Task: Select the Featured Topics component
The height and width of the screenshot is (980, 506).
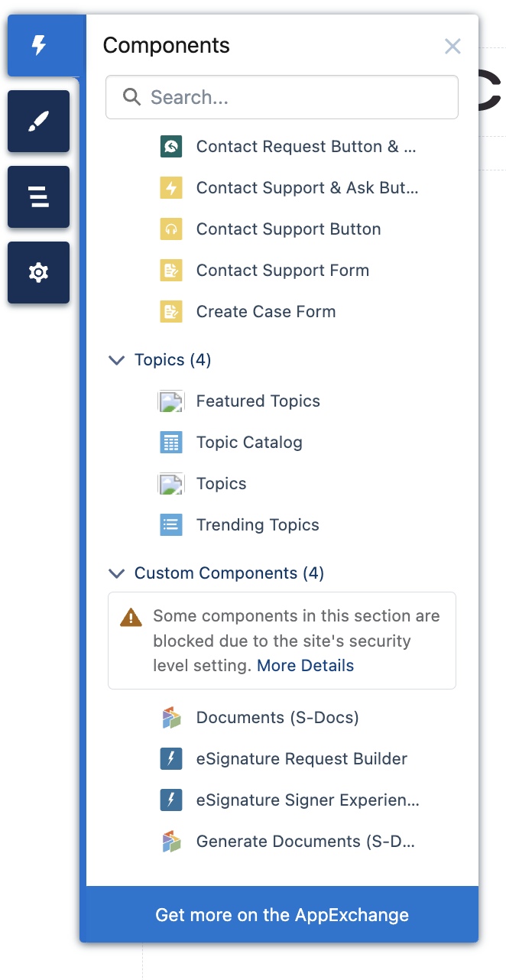Action: click(258, 401)
